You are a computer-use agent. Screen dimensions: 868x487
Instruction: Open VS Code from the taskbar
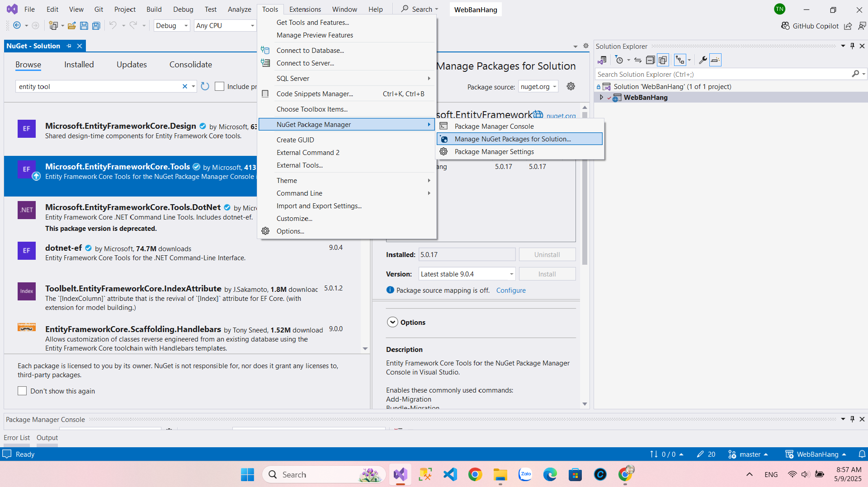(450, 474)
